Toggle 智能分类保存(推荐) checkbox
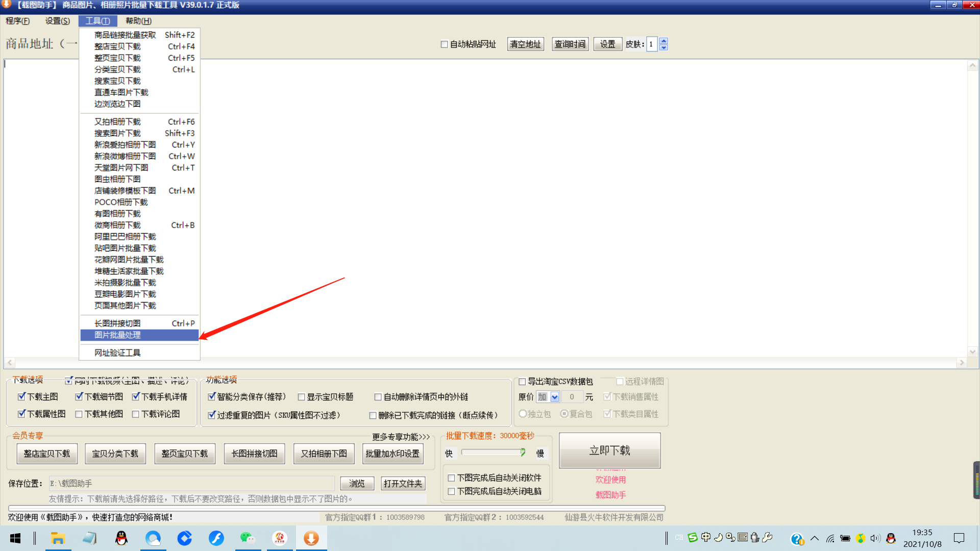This screenshot has width=980, height=551. (212, 396)
